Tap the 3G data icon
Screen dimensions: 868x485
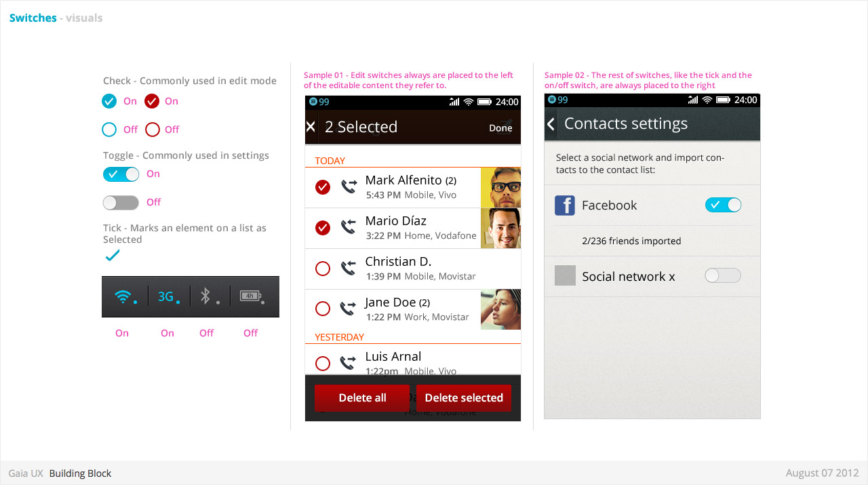tap(166, 296)
